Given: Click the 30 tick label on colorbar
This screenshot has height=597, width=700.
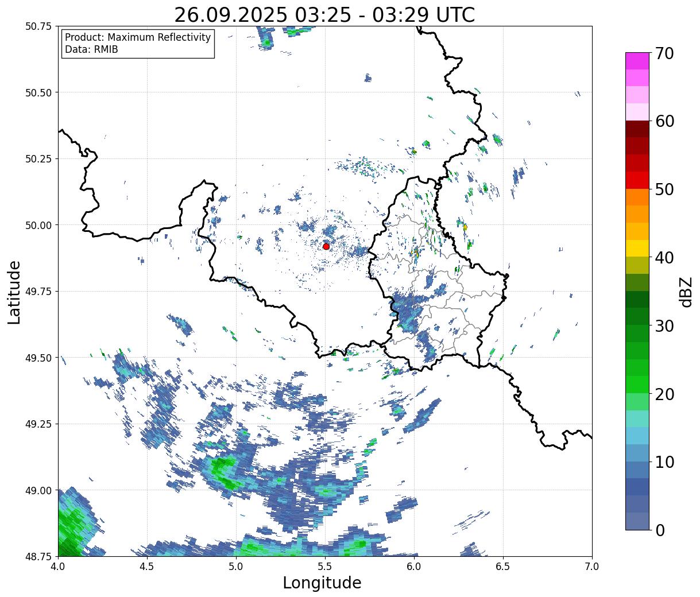Looking at the screenshot, I should pyautogui.click(x=664, y=325).
